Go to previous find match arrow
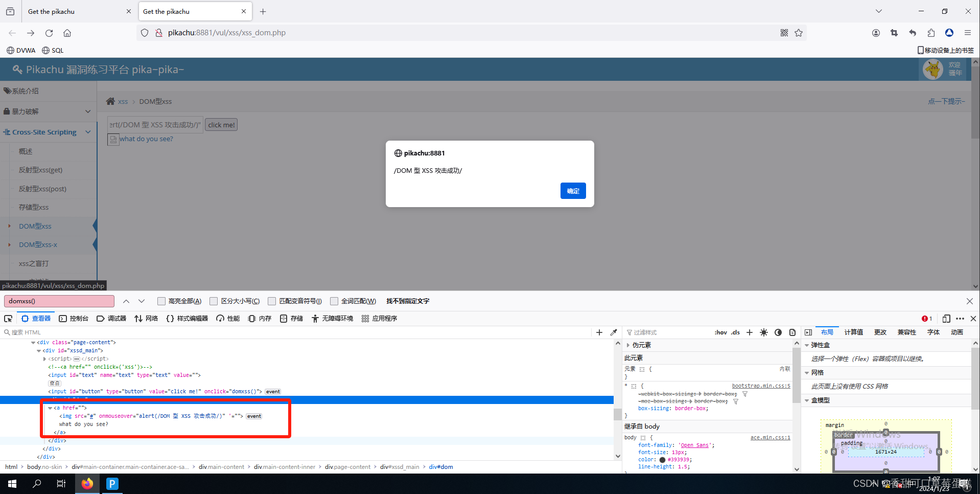Viewport: 980px width, 494px height. pyautogui.click(x=126, y=301)
